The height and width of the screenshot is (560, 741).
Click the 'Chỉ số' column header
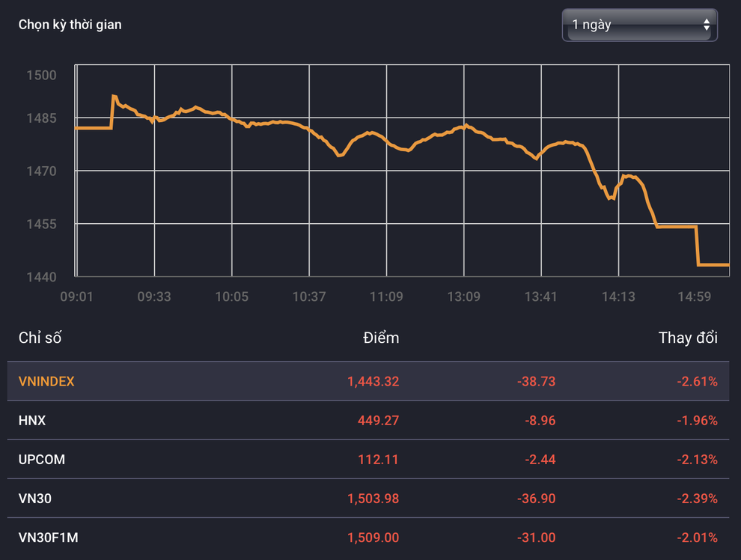tap(40, 338)
